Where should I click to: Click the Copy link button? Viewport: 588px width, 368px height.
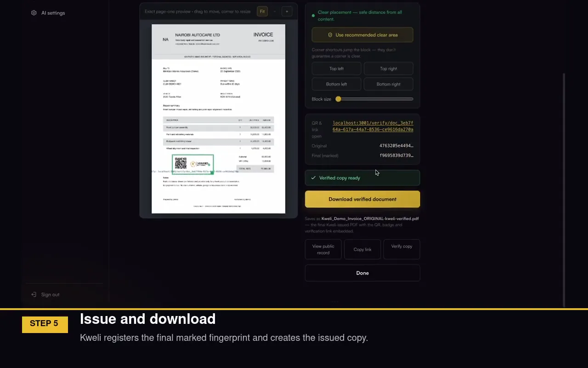362,249
